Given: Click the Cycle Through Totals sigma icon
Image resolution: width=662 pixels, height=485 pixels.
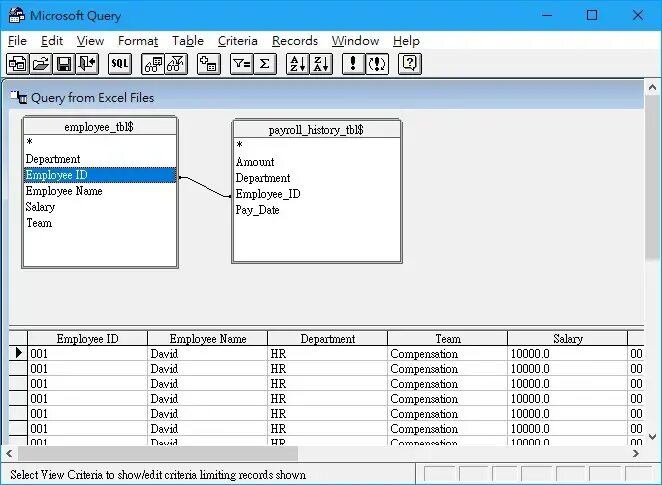Looking at the screenshot, I should coord(265,64).
